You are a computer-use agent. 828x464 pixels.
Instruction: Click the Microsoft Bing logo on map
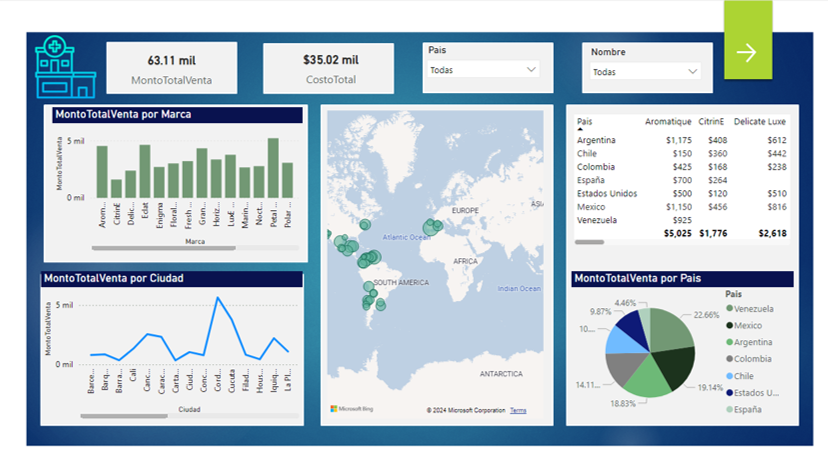coord(351,410)
